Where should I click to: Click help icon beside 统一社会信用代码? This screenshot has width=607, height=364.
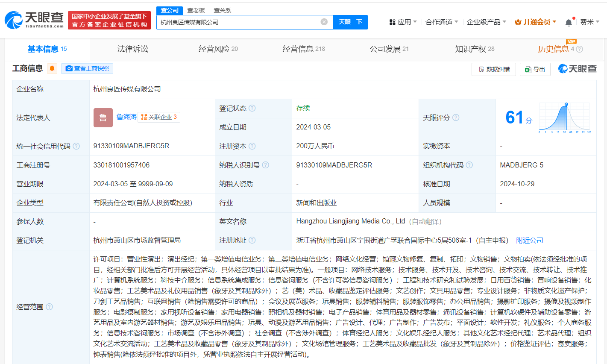point(76,146)
